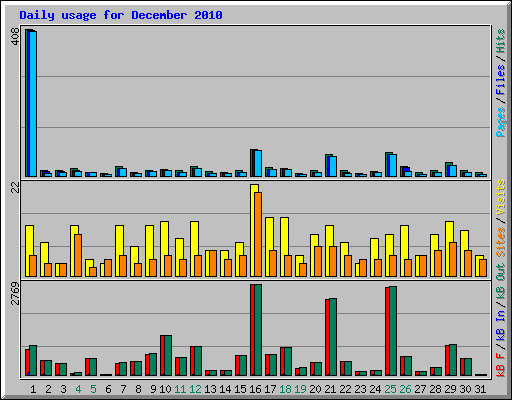
Task: Click day 19 on the x-axis
Action: pos(300,389)
